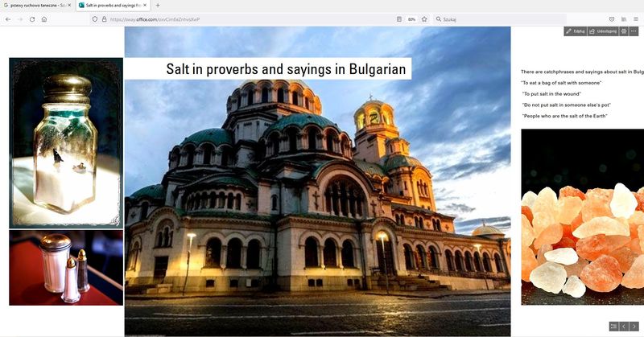Click the sway.office.com address bar URL
644x337 pixels.
(x=155, y=19)
